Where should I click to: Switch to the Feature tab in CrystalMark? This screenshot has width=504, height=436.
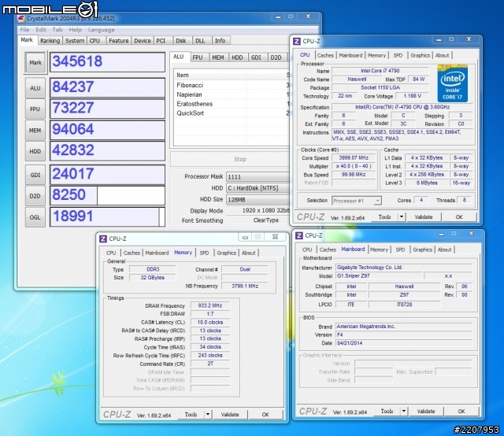click(x=119, y=41)
